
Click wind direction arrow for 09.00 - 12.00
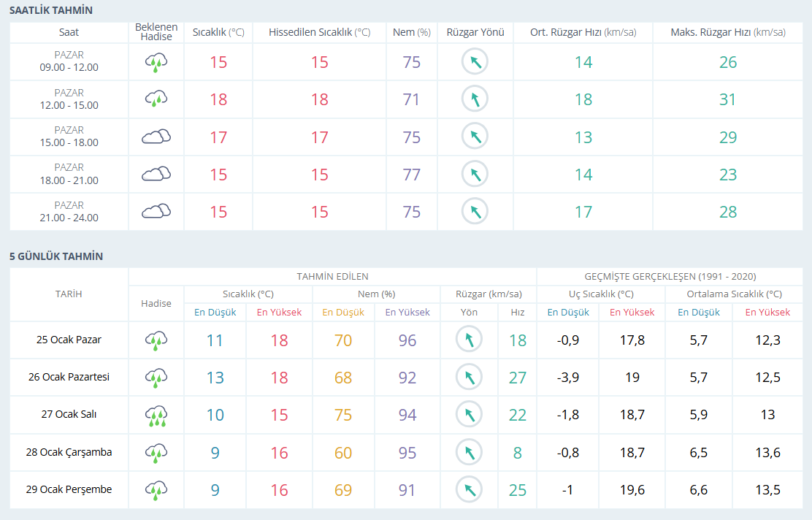[x=475, y=63]
